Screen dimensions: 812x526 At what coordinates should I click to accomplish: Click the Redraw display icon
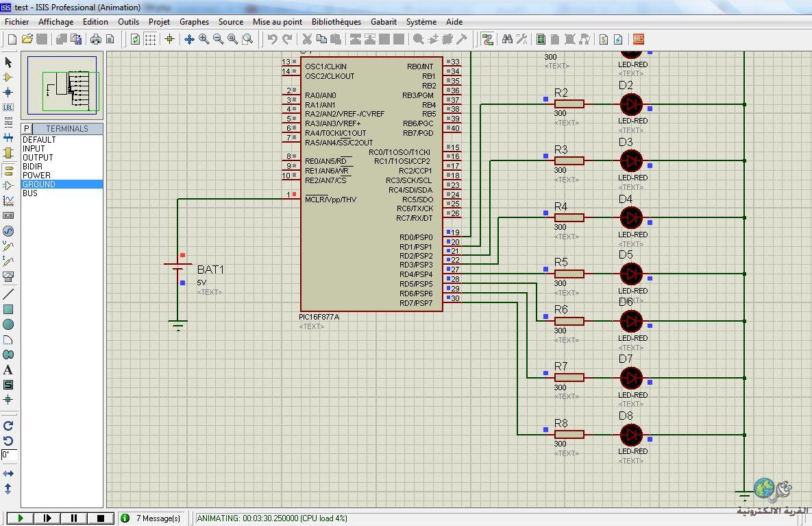click(x=135, y=39)
